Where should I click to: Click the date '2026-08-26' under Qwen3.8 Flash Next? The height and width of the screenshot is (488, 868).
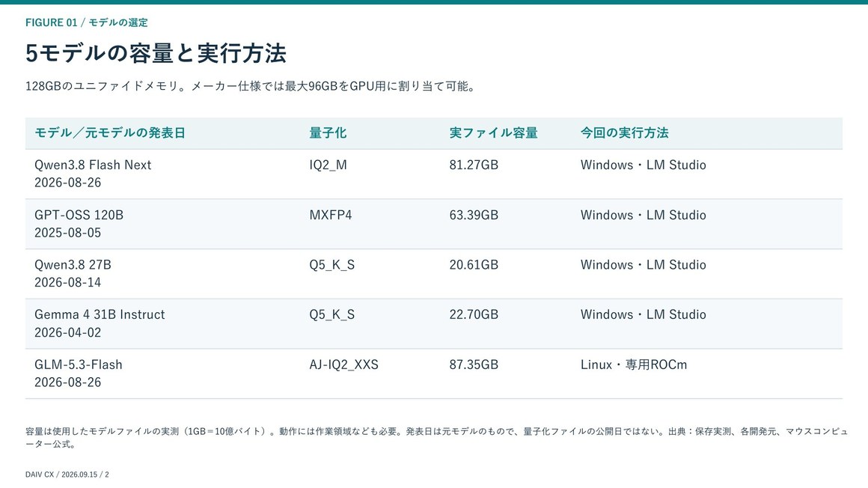(x=67, y=183)
